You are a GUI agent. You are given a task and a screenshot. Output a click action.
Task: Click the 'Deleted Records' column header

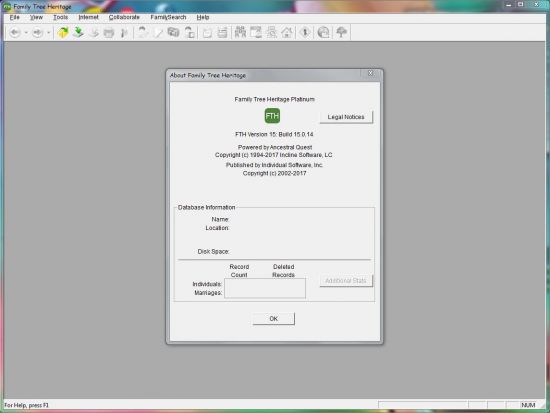283,271
